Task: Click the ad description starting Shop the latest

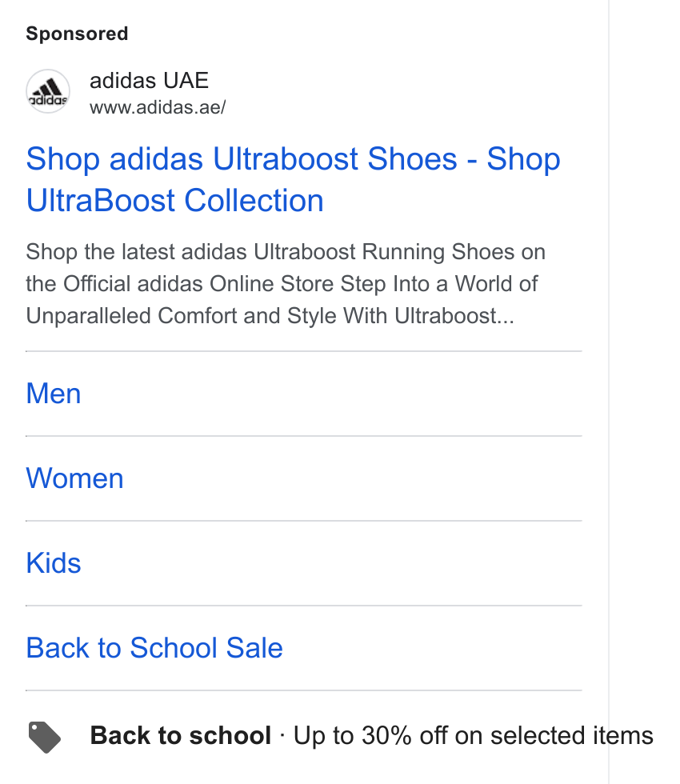Action: click(x=286, y=283)
